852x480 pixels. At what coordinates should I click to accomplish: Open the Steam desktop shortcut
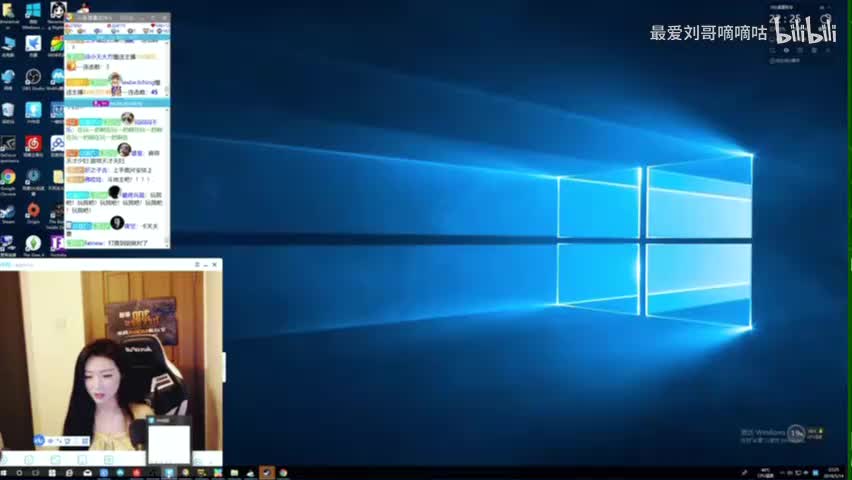[x=8, y=213]
